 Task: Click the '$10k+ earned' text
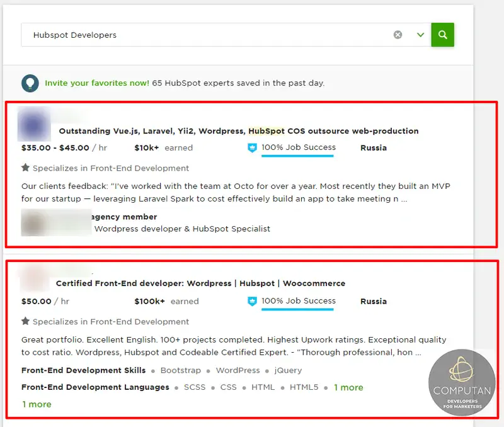pyautogui.click(x=164, y=148)
